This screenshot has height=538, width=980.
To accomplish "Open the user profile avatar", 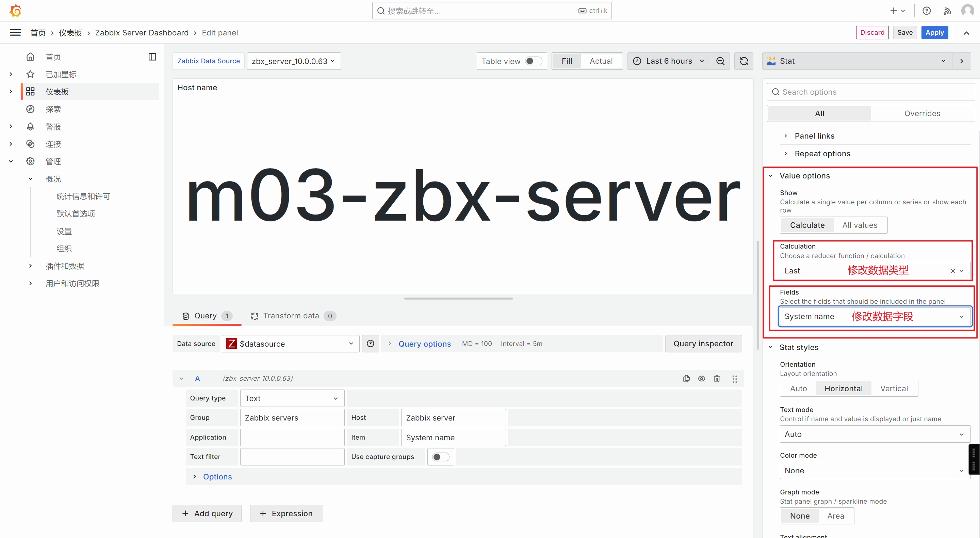I will tap(967, 11).
